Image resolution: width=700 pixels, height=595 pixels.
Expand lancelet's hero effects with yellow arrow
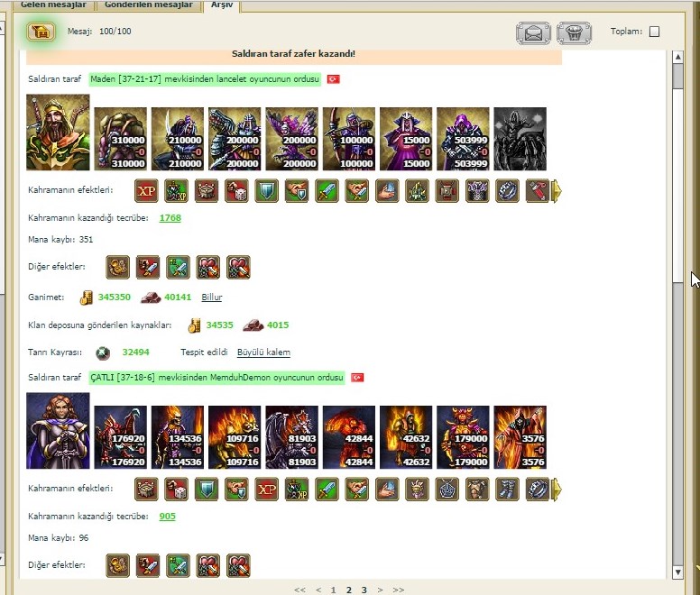(x=557, y=190)
